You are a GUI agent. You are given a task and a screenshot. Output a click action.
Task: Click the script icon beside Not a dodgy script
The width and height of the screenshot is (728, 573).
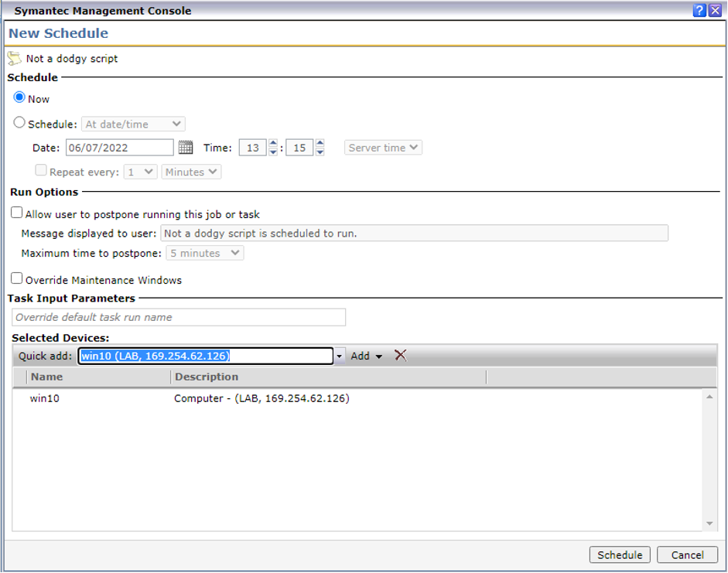tap(15, 59)
